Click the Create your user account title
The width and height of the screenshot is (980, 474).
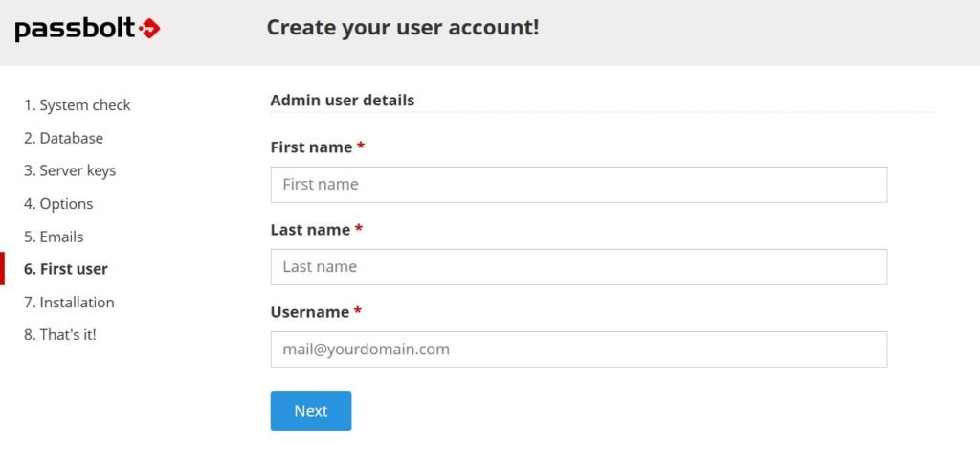pyautogui.click(x=402, y=27)
